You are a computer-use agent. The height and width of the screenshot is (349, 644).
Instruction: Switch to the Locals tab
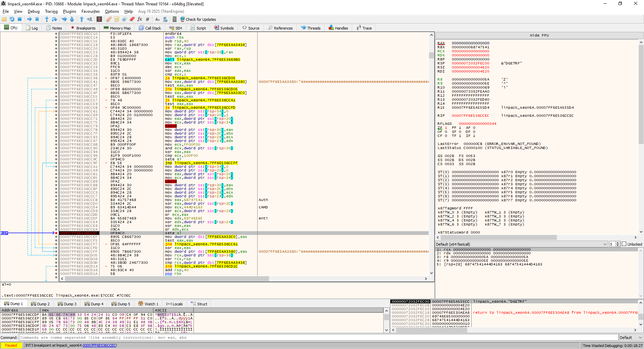[174, 304]
